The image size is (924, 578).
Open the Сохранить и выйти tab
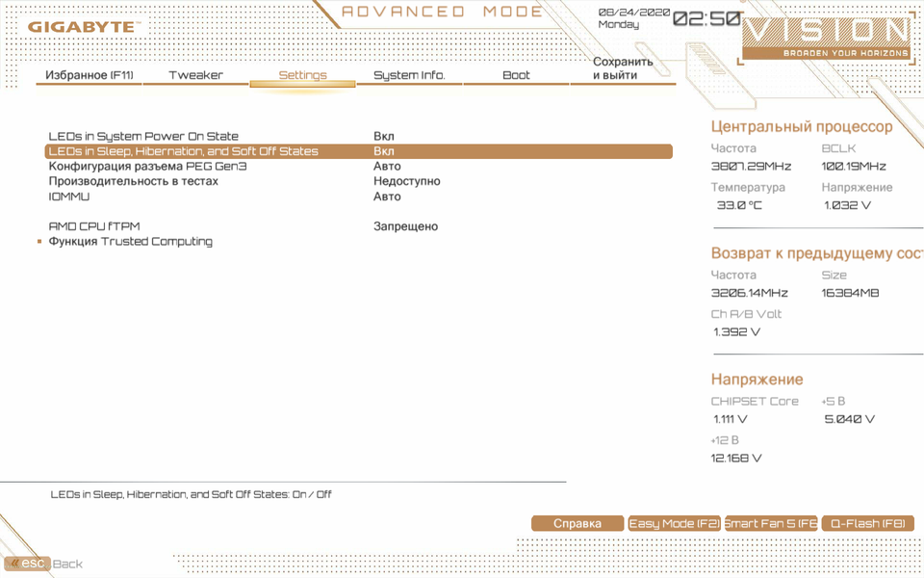click(623, 68)
